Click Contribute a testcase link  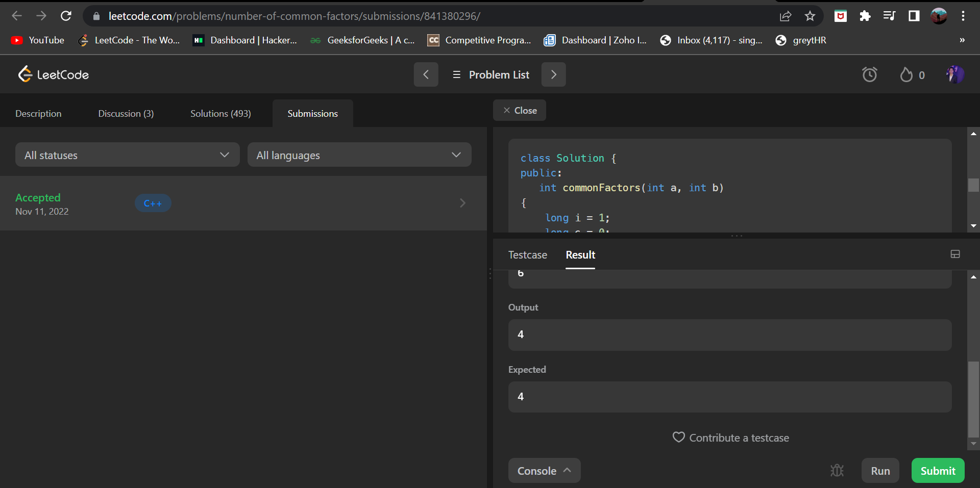coord(730,437)
